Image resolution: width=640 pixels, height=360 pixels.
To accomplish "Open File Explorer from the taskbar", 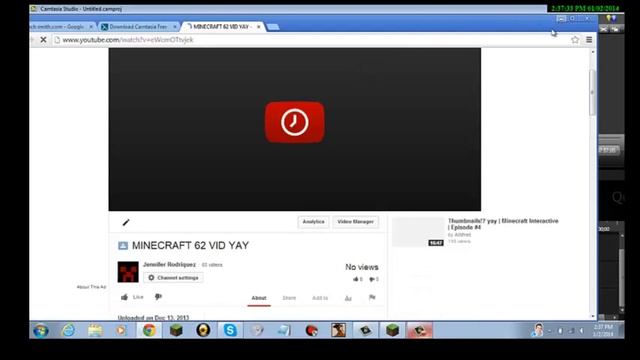I will (95, 330).
